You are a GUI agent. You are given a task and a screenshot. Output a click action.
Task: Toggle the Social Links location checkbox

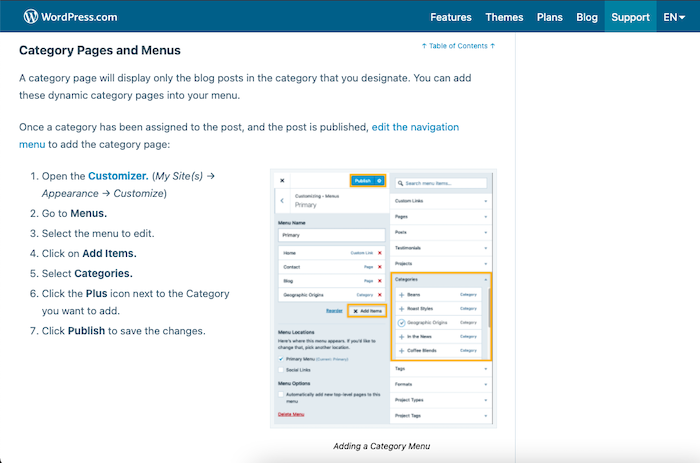(281, 370)
